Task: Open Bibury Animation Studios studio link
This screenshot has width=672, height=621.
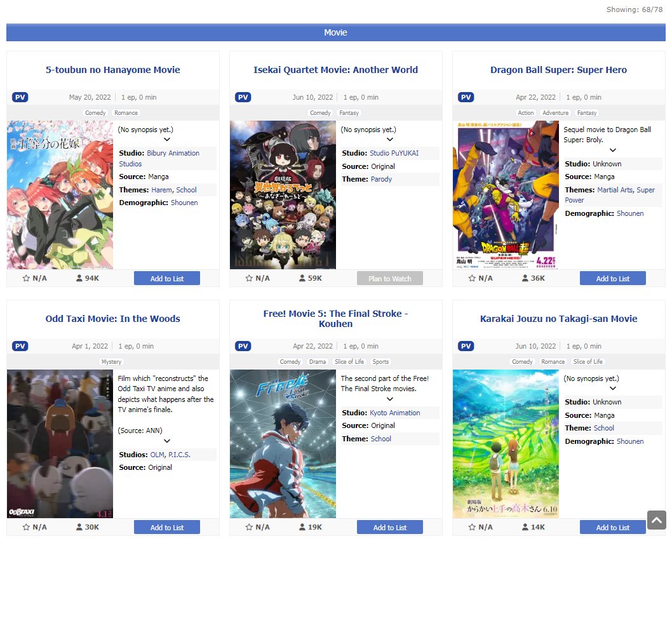Action: (159, 159)
